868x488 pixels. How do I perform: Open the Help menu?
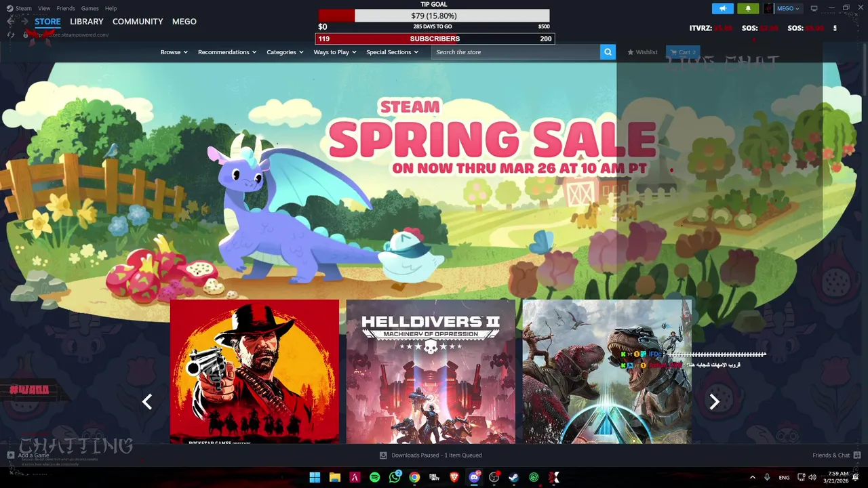[x=111, y=8]
